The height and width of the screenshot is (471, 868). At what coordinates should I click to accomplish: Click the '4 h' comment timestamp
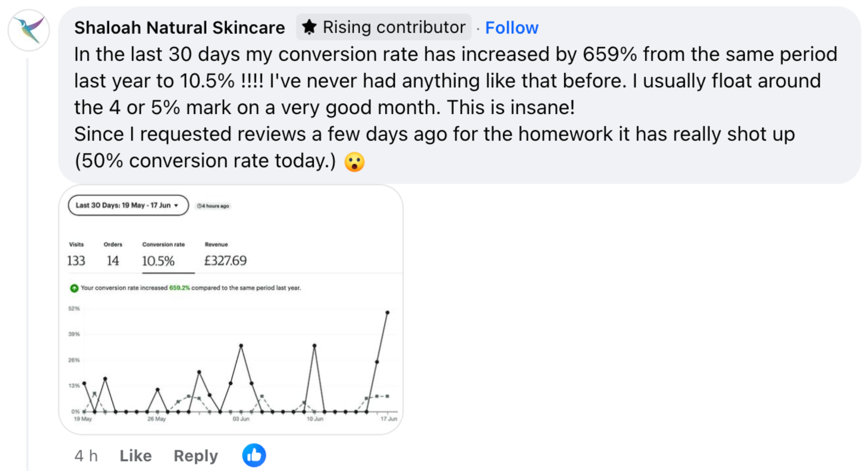click(x=86, y=456)
